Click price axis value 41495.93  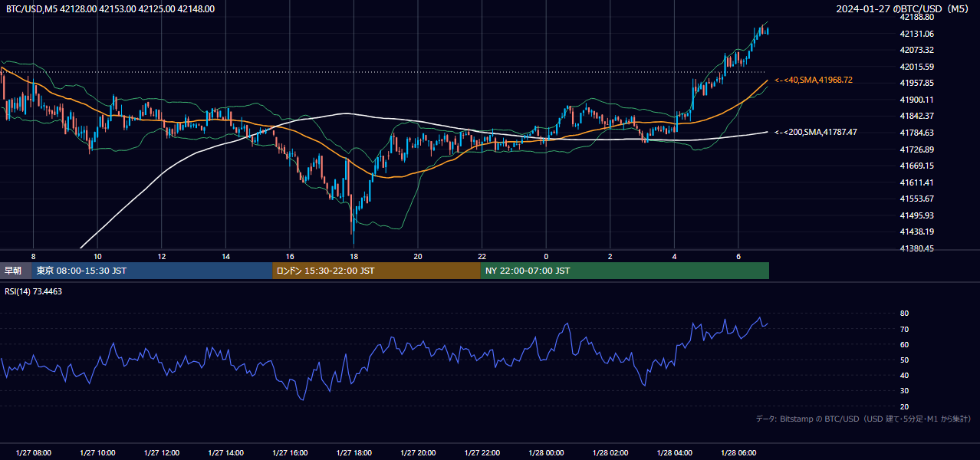click(x=916, y=215)
